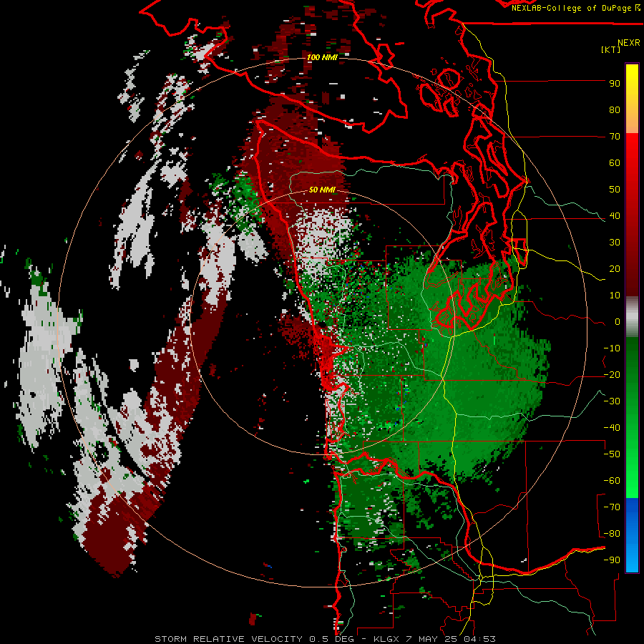Click the 100 NMI range ring label
Image resolution: width=644 pixels, height=644 pixels.
[x=322, y=57]
